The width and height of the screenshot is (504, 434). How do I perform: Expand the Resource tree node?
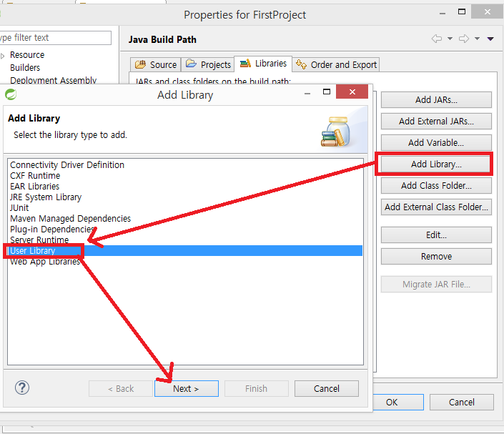click(3, 55)
